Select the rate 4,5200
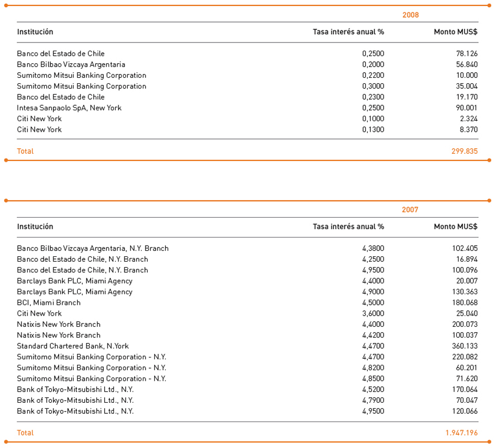Image resolution: width=496 pixels, height=448 pixels. tap(373, 390)
